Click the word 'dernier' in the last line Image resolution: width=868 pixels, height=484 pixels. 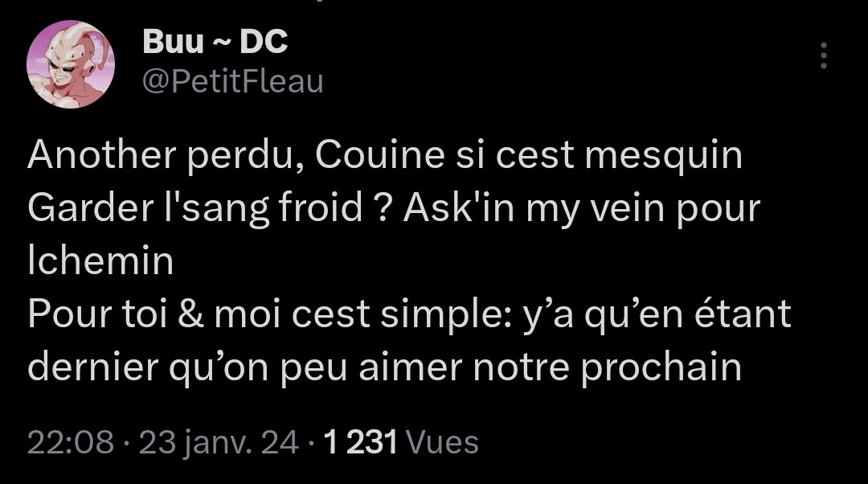click(x=93, y=367)
